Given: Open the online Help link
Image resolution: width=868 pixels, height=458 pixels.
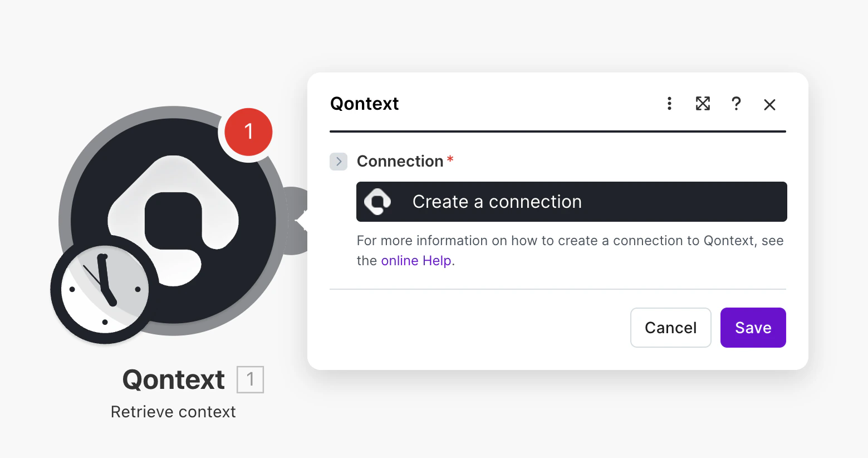Looking at the screenshot, I should pos(416,260).
